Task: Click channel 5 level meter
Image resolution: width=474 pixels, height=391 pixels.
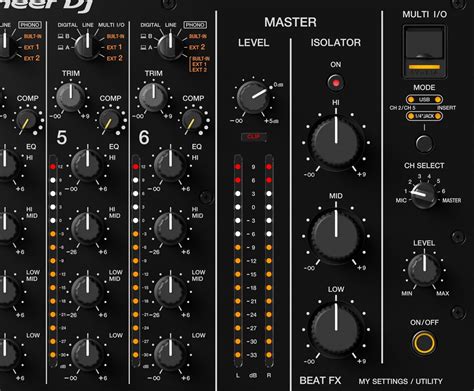Action: [x=53, y=261]
